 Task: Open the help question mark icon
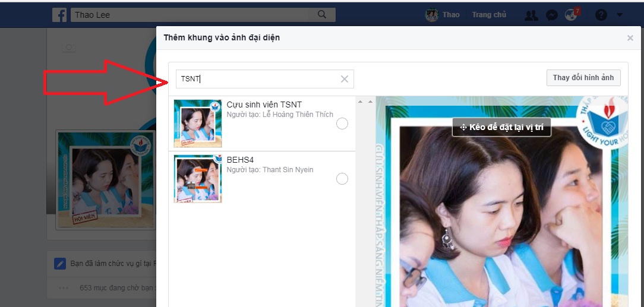601,15
